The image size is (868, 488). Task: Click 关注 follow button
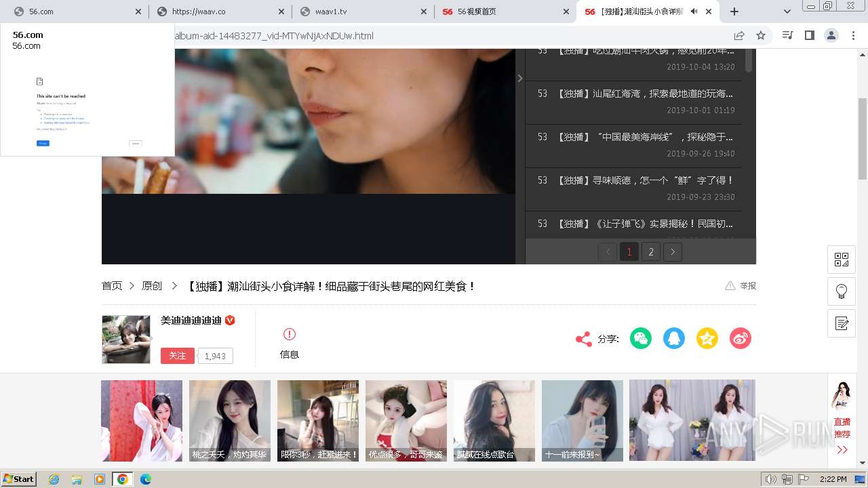click(x=178, y=356)
